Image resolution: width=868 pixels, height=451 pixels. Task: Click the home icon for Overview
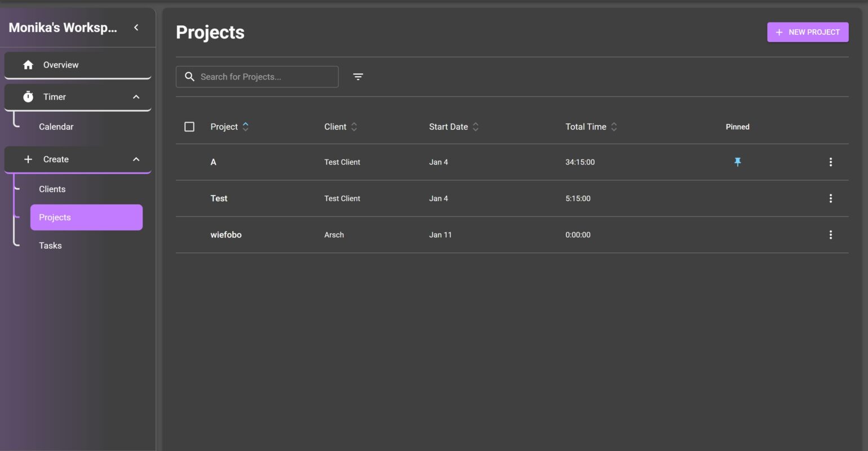tap(28, 65)
